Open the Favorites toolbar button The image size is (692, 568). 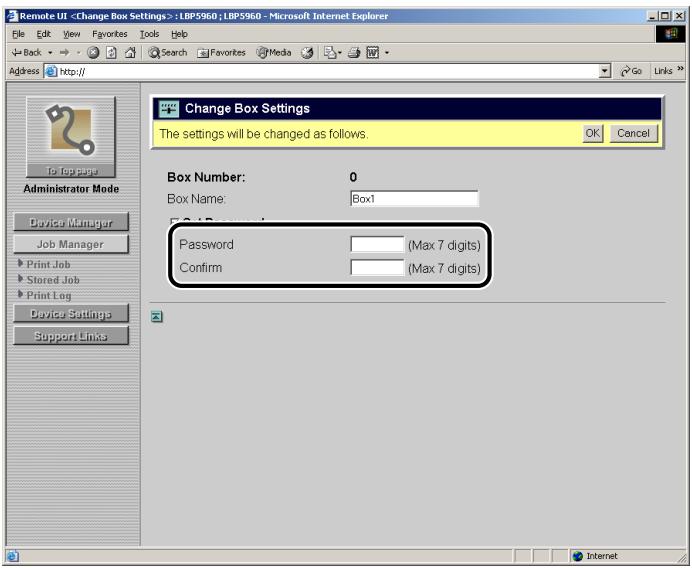tap(221, 53)
